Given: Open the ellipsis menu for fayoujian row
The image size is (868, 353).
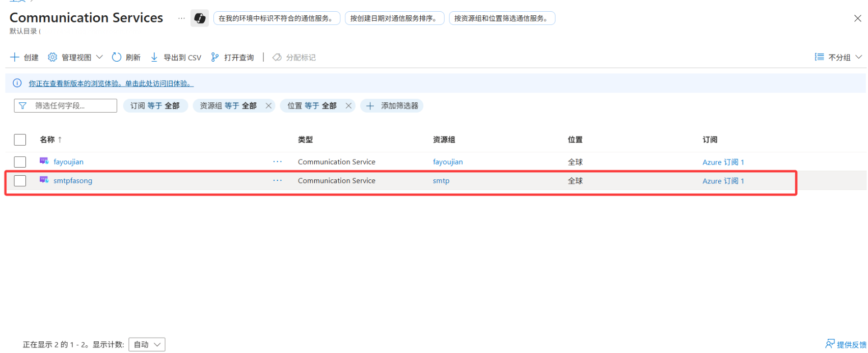Looking at the screenshot, I should [277, 161].
